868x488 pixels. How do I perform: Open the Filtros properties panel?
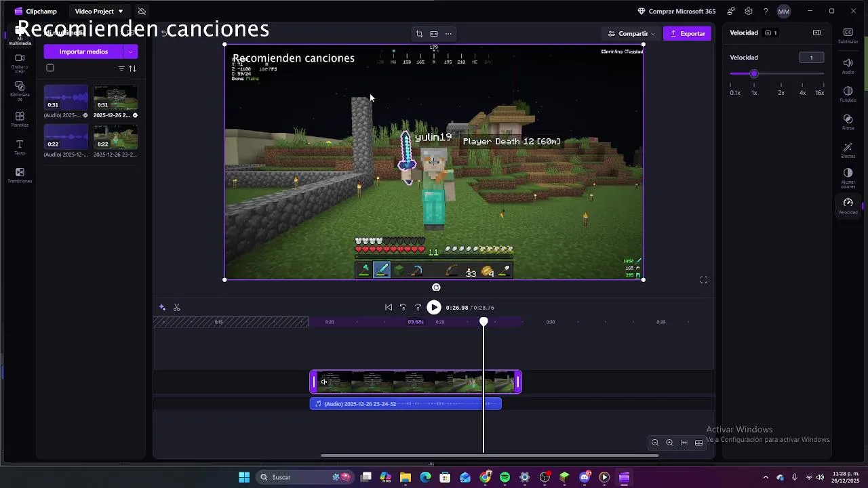tap(848, 122)
